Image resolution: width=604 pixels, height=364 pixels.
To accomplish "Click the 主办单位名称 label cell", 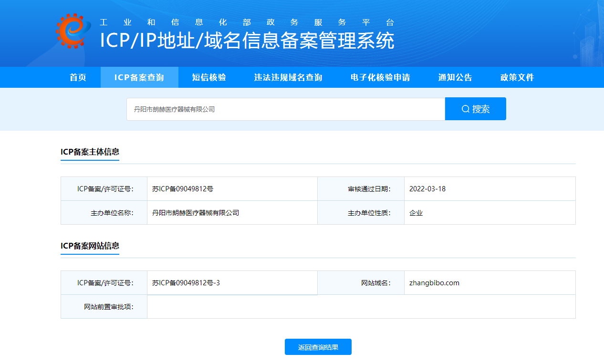I will click(x=104, y=213).
